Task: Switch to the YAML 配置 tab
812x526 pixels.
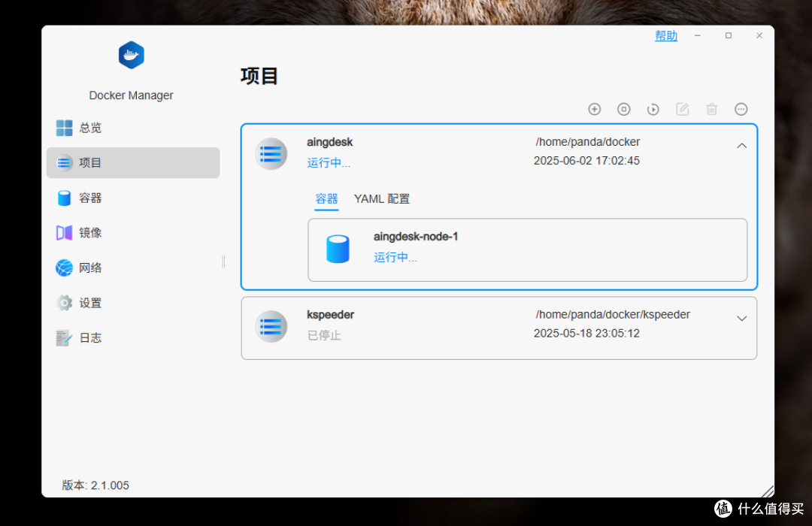Action: (x=382, y=199)
